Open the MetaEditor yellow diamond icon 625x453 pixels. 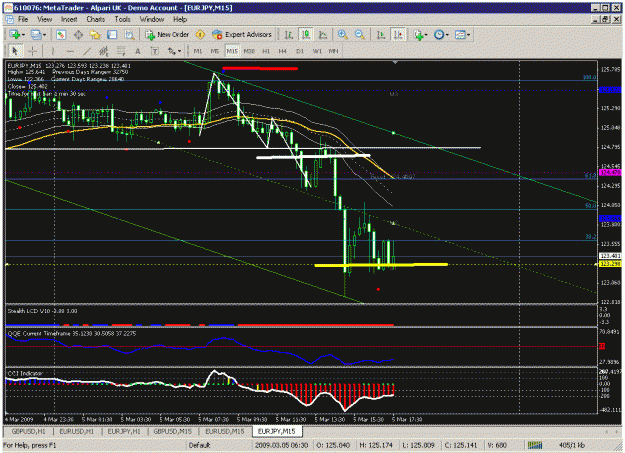pos(200,35)
